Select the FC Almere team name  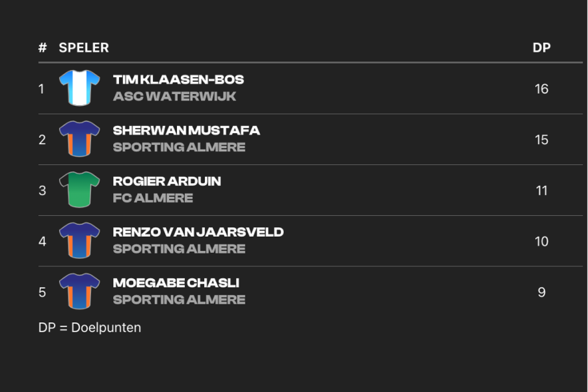153,198
